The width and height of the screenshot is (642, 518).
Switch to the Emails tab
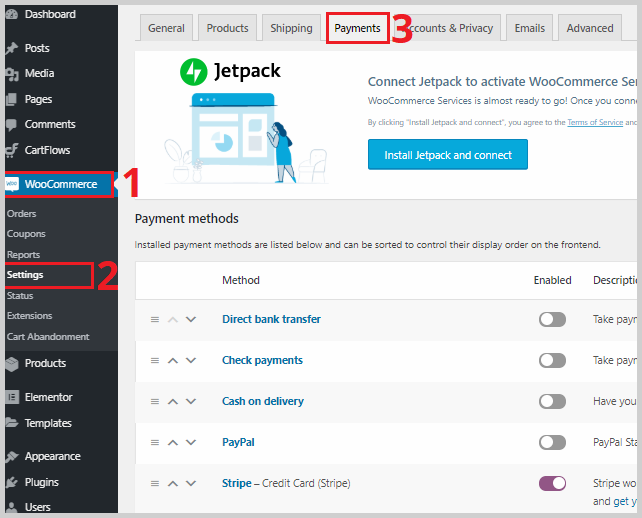[529, 28]
